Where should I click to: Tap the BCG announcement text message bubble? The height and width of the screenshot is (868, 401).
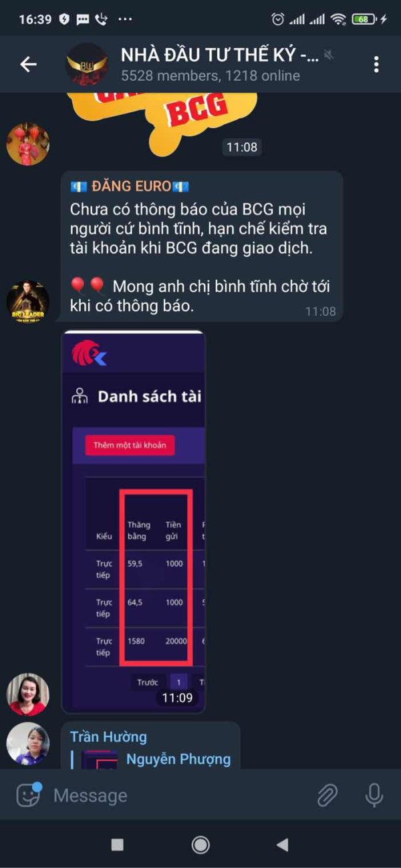(x=203, y=246)
